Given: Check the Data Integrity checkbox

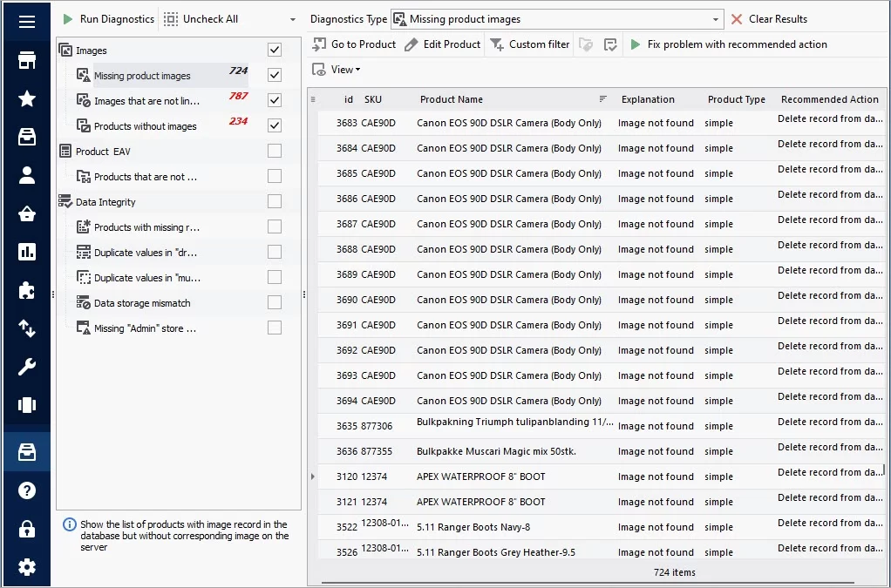Looking at the screenshot, I should click(x=275, y=201).
